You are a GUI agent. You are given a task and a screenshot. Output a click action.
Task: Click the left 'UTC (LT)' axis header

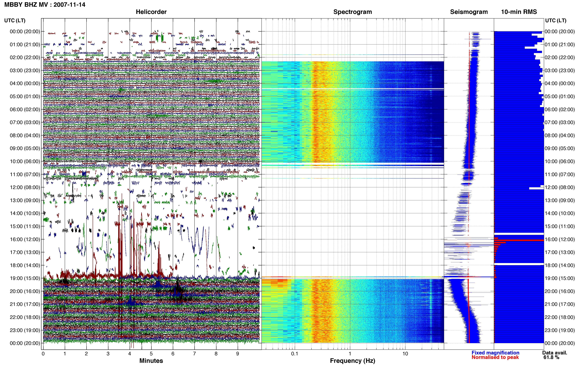15,20
